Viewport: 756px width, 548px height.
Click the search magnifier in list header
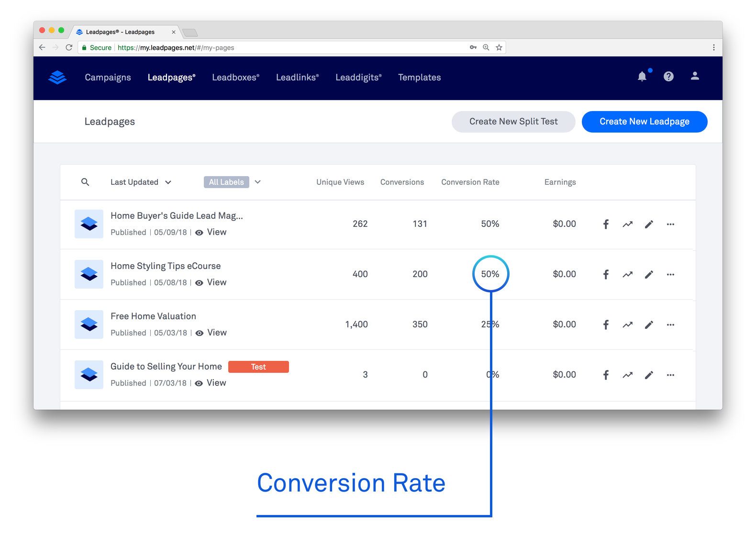click(x=85, y=182)
